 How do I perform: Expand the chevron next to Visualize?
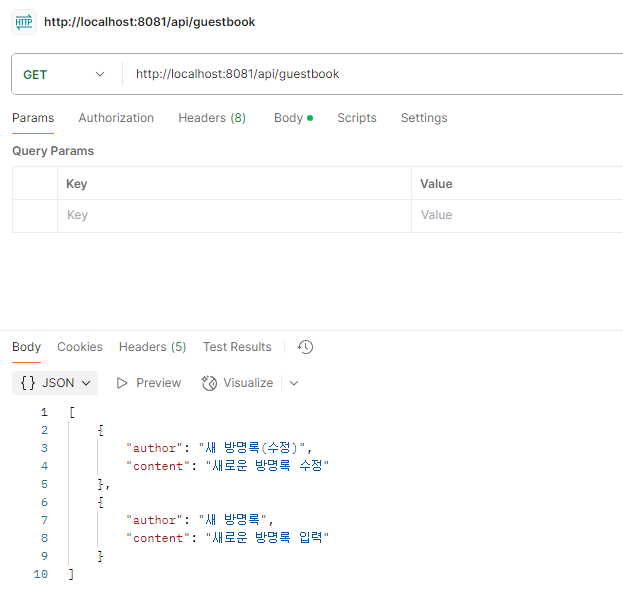[294, 383]
